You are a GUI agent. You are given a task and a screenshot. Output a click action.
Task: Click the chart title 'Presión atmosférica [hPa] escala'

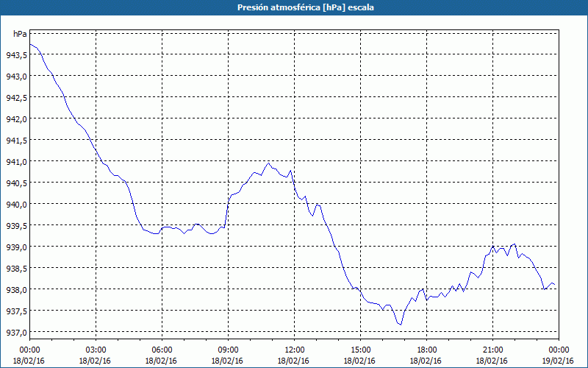pos(306,7)
